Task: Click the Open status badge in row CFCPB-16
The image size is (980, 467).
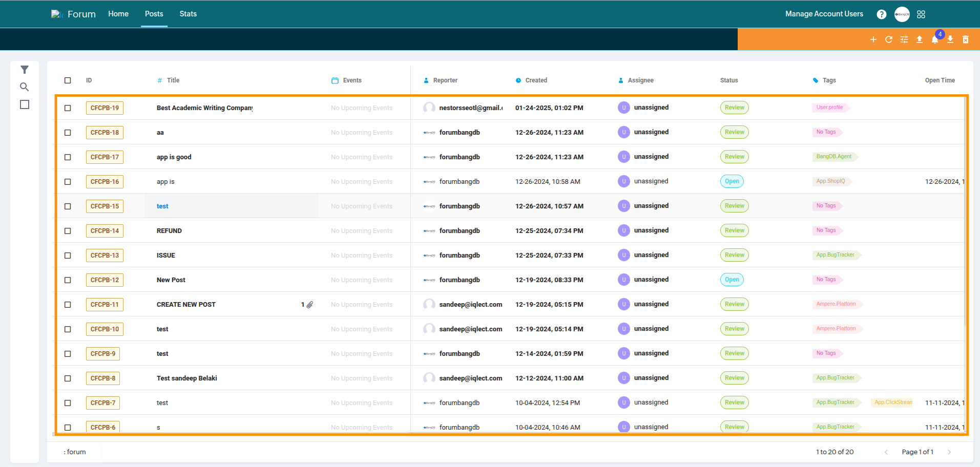Action: [x=732, y=181]
